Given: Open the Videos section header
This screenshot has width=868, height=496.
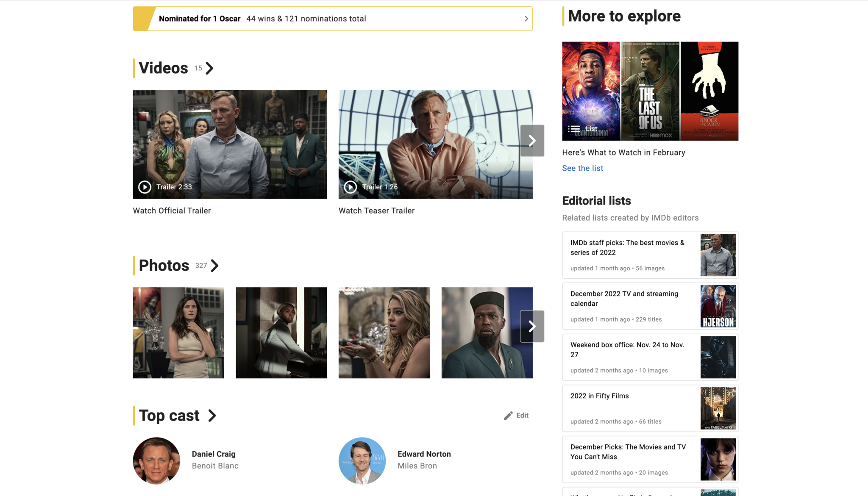Looking at the screenshot, I should (x=163, y=68).
